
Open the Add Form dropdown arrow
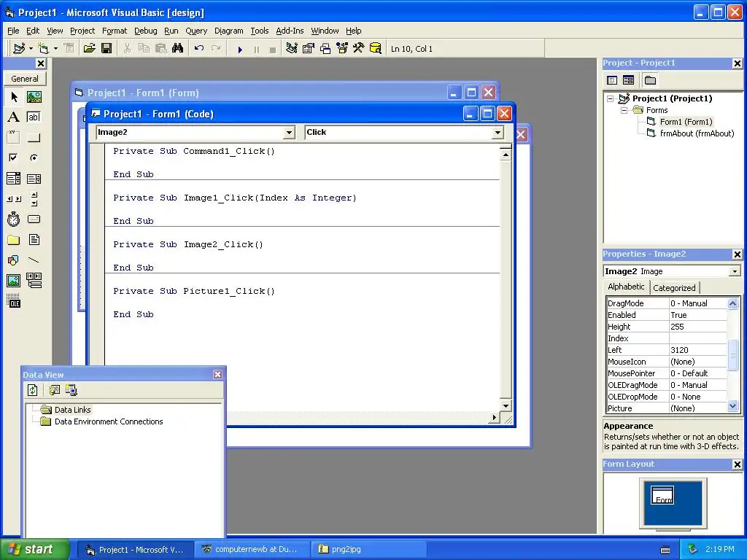55,49
